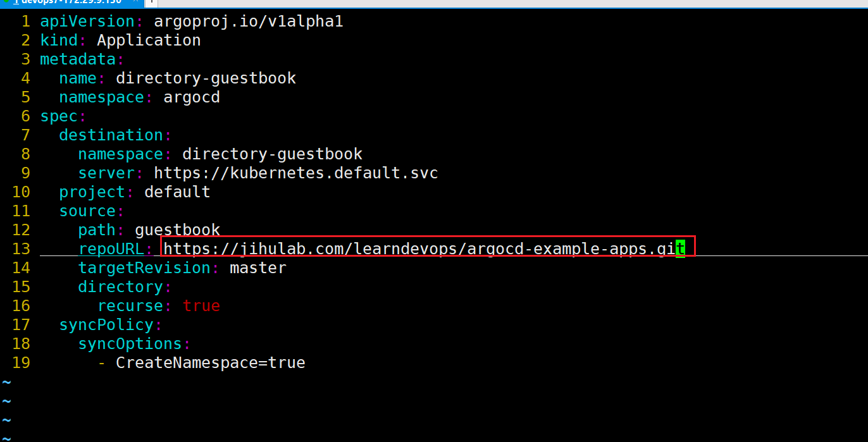Image resolution: width=868 pixels, height=442 pixels.
Task: Click CreateNamespace=true sync option
Action: pyautogui.click(x=211, y=363)
